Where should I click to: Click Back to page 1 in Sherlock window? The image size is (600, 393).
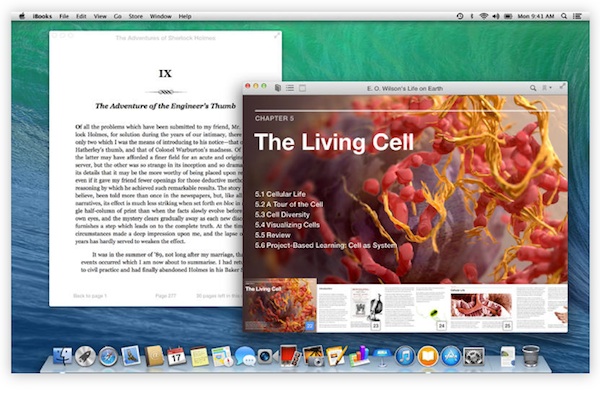[x=90, y=296]
